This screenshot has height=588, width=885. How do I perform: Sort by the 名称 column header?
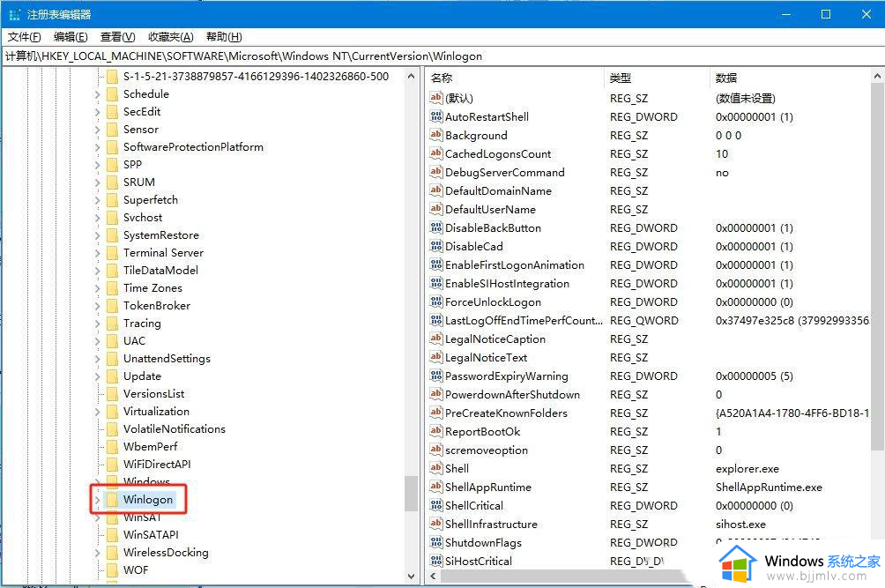pyautogui.click(x=516, y=78)
